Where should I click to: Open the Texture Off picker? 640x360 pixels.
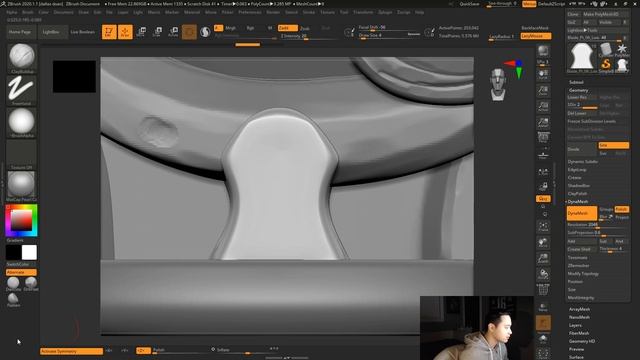tap(22, 154)
